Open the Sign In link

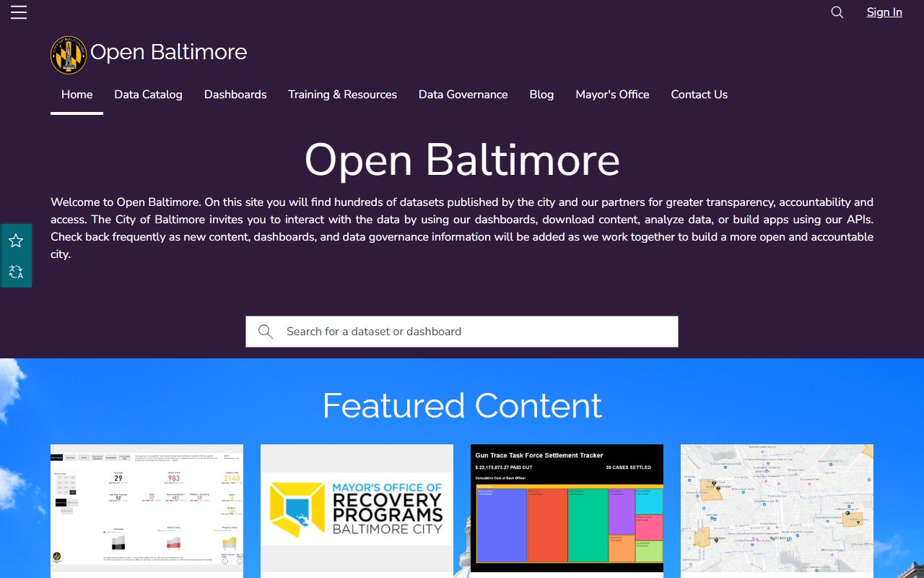tap(884, 12)
